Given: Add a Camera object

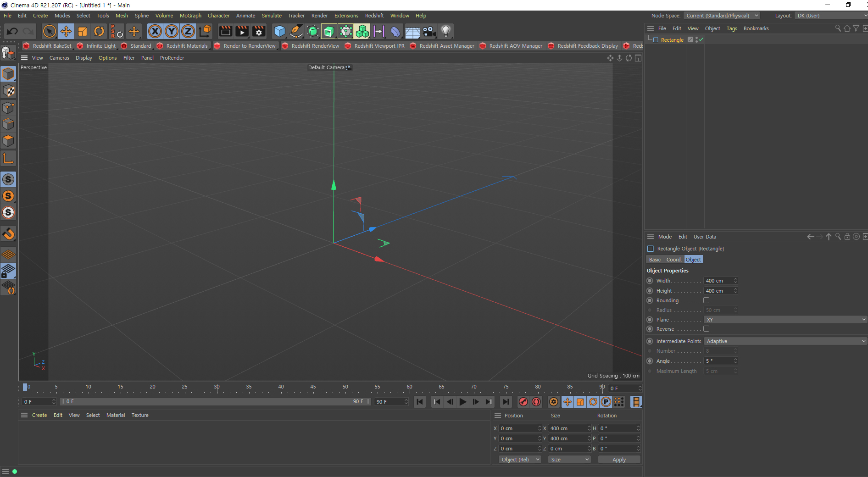Looking at the screenshot, I should click(x=429, y=31).
